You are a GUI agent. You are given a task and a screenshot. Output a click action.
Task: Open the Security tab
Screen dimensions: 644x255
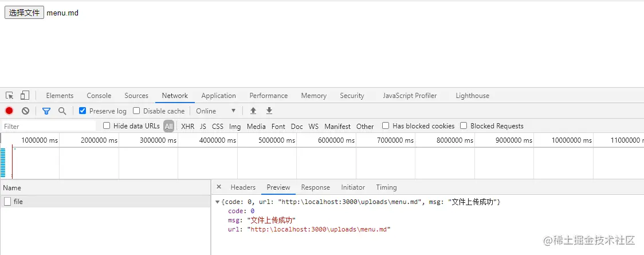point(352,96)
